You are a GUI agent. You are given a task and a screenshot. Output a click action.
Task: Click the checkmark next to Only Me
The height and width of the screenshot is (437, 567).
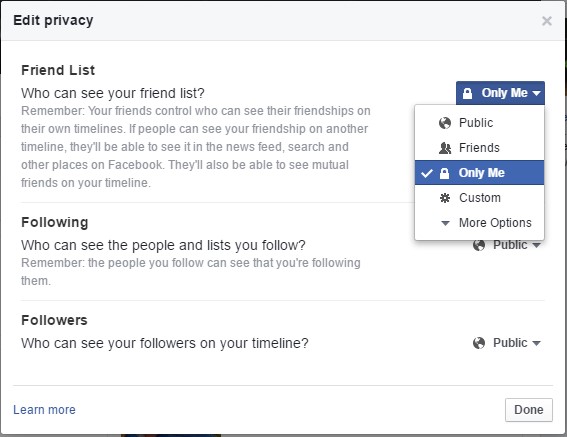point(427,173)
